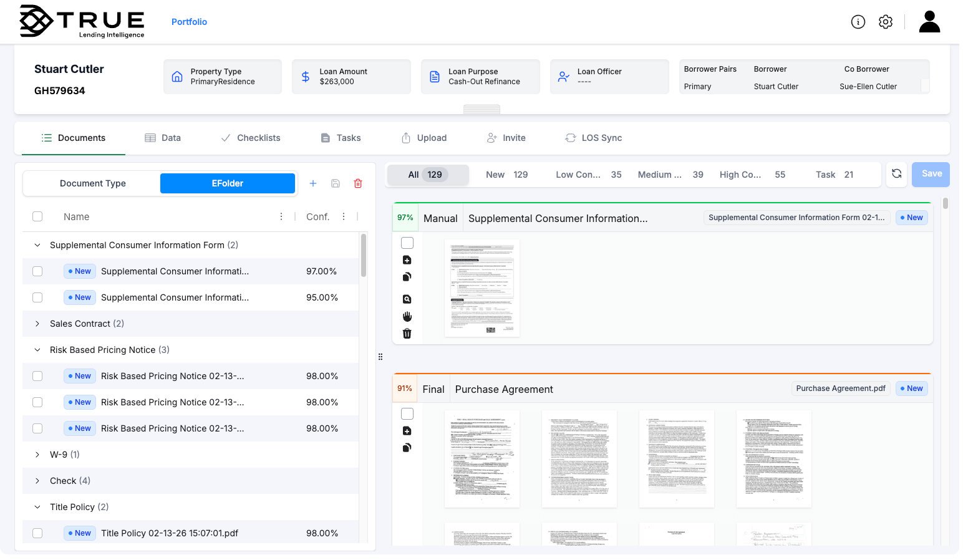The height and width of the screenshot is (560, 963).
Task: Switch to the Checklists tab
Action: click(x=250, y=138)
